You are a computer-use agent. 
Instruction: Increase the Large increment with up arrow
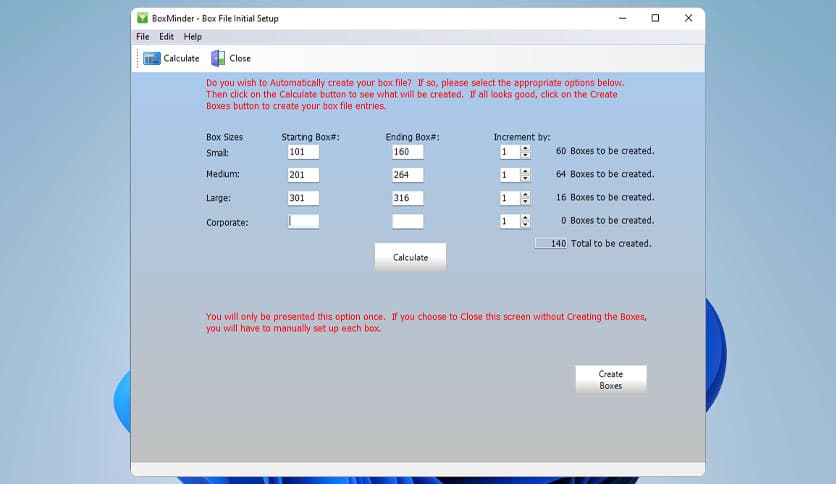click(x=525, y=195)
